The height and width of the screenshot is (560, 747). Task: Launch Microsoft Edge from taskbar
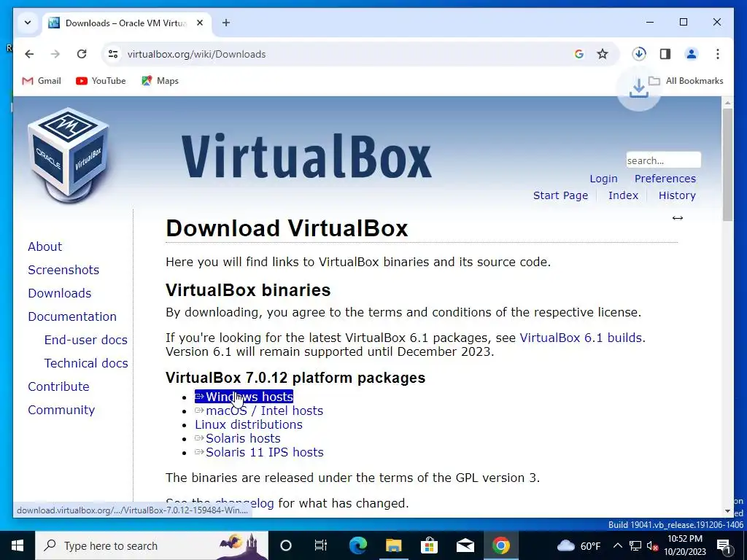(357, 545)
